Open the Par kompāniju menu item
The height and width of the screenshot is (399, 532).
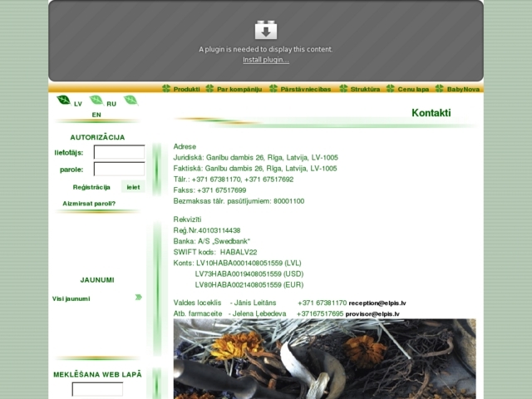point(239,89)
